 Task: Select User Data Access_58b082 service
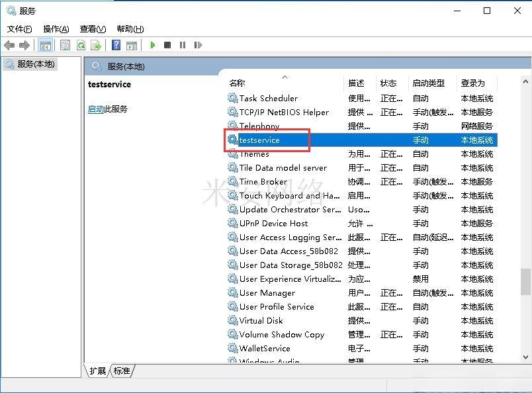[362, 251]
